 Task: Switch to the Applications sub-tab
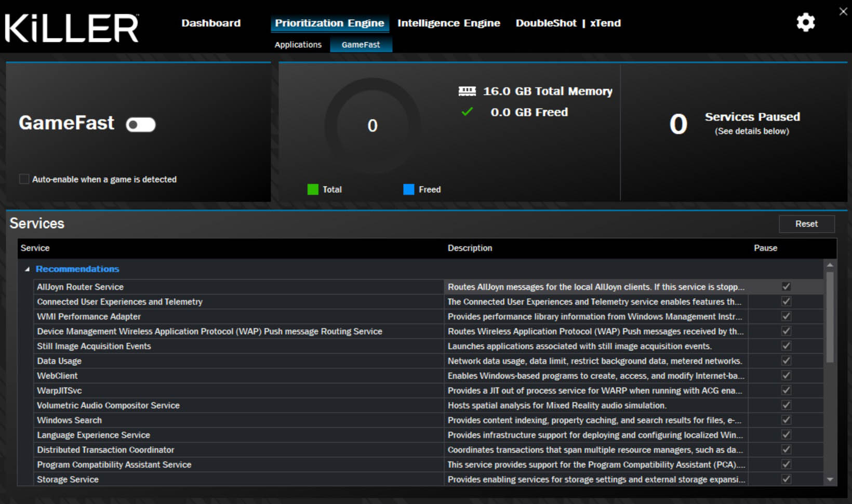pos(298,45)
